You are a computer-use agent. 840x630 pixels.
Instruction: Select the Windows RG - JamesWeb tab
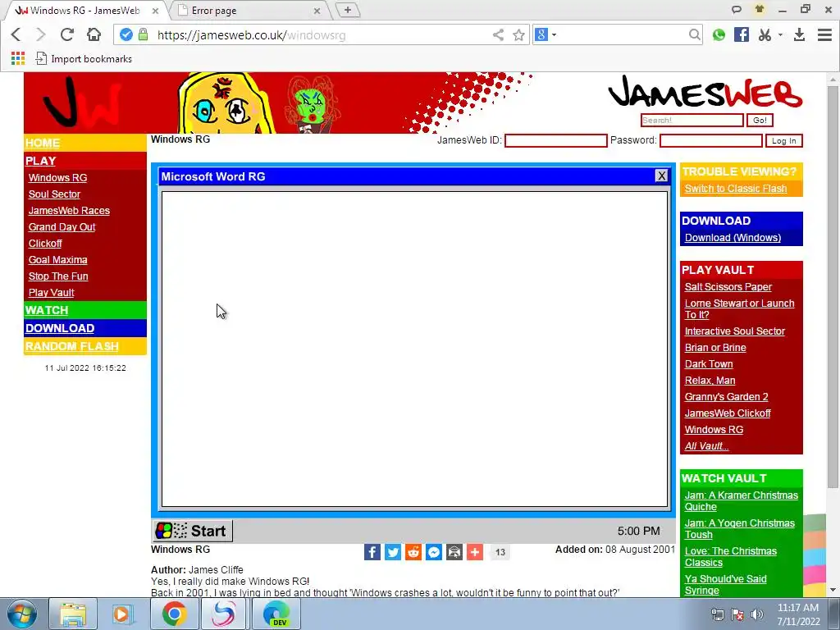(85, 10)
